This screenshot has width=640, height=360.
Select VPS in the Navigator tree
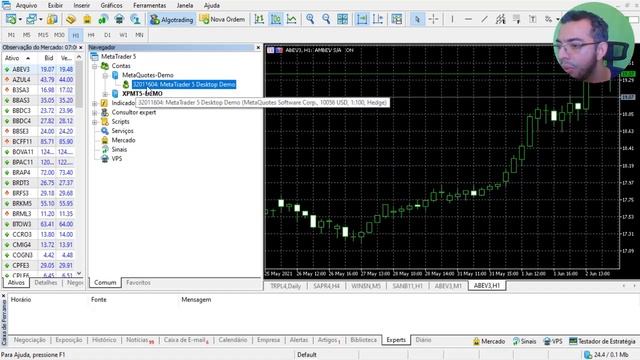point(117,159)
